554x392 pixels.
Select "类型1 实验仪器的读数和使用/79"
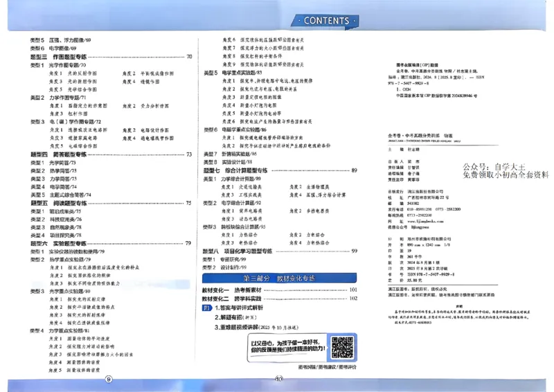point(67,251)
